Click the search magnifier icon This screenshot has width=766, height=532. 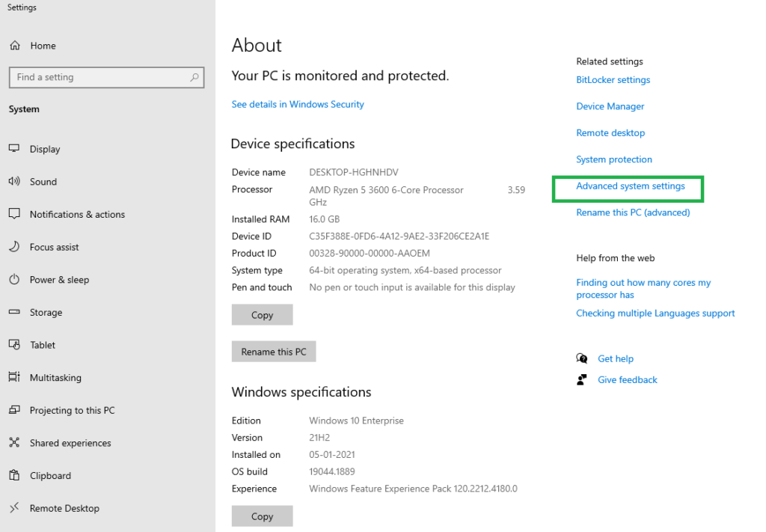[194, 77]
